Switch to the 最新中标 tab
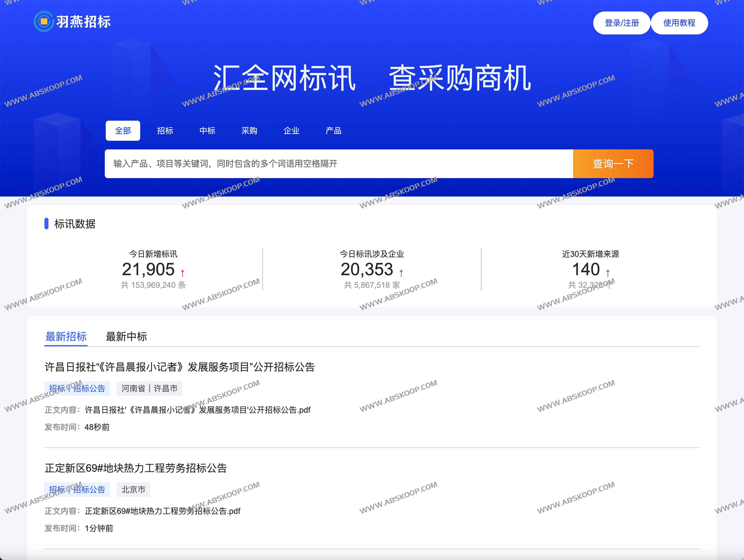 pyautogui.click(x=126, y=336)
